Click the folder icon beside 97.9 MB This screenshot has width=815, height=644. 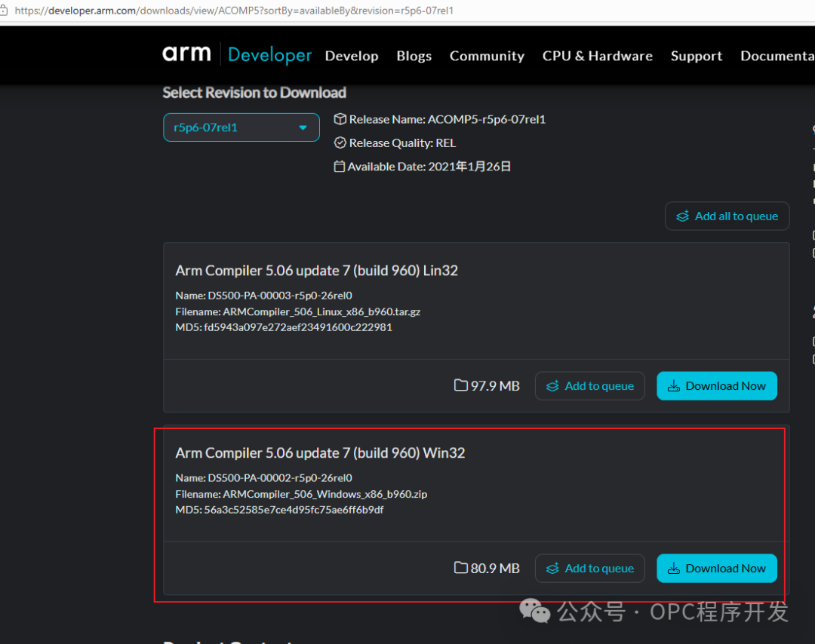click(460, 385)
